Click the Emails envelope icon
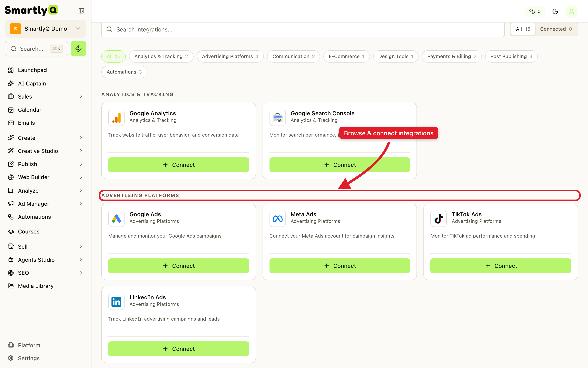588x368 pixels. click(11, 123)
